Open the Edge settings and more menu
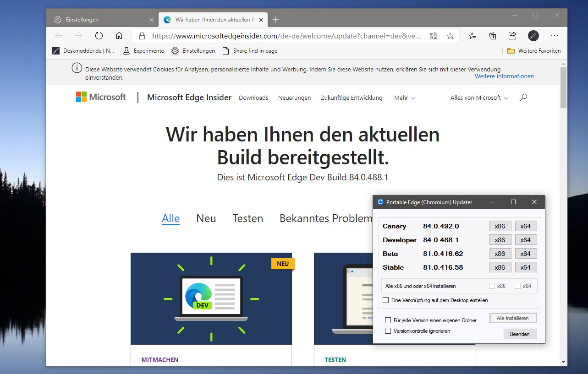Screen dimensions: 588x374 pos(555,36)
